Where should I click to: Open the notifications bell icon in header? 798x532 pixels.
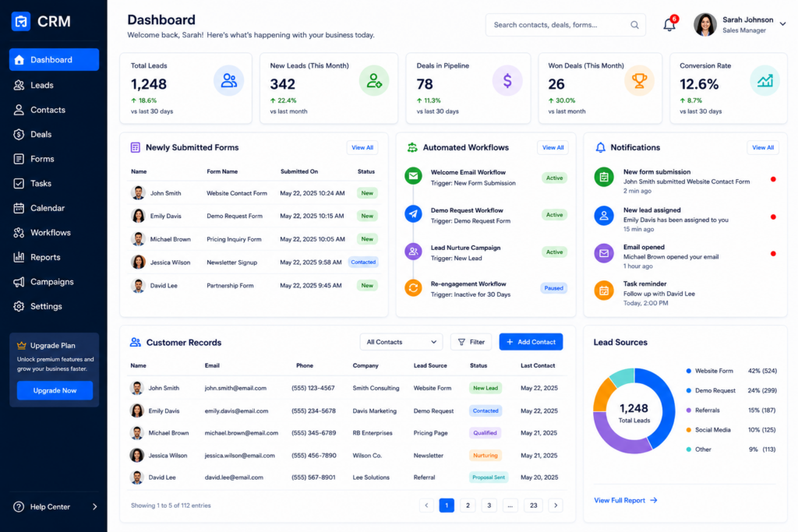point(669,24)
